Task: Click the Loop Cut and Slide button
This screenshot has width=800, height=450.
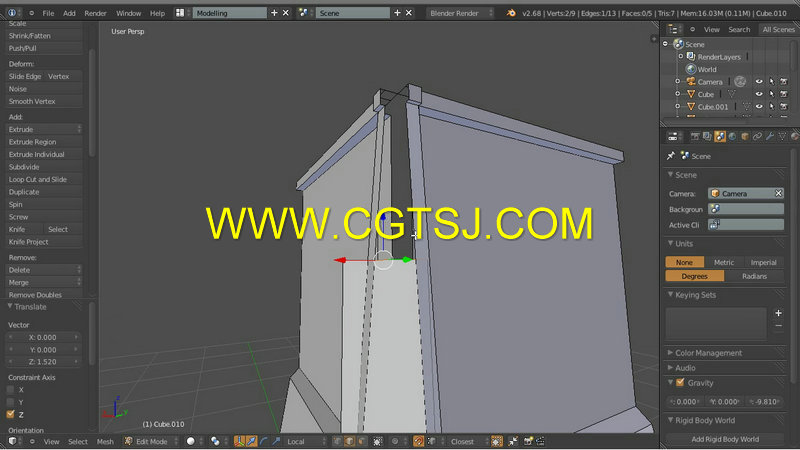Action: click(x=44, y=180)
